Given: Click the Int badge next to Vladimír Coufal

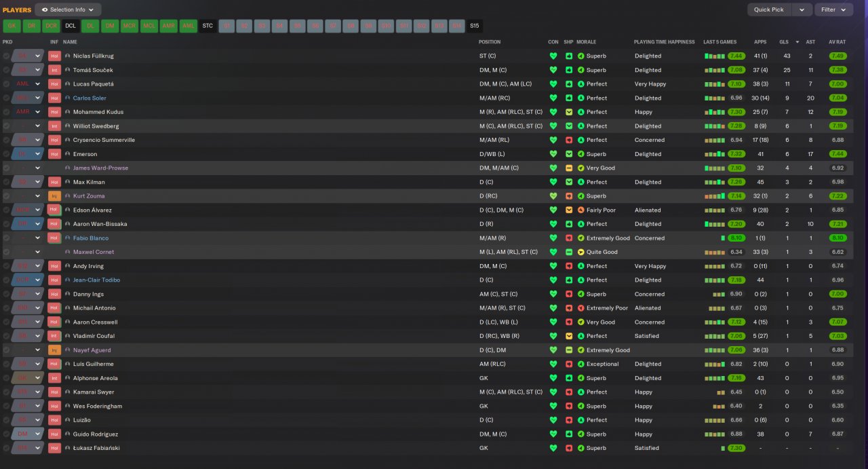Looking at the screenshot, I should pos(54,336).
